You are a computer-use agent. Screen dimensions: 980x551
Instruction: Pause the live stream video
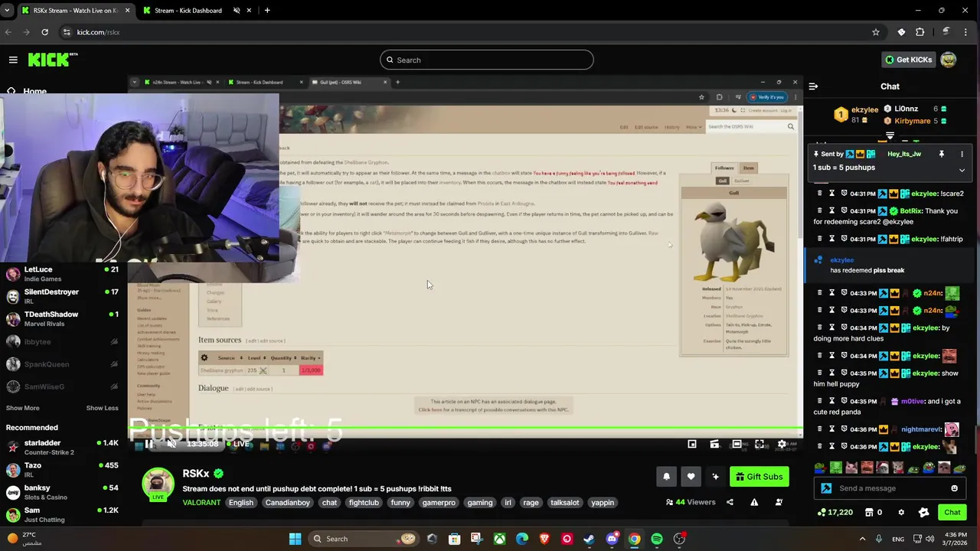pyautogui.click(x=149, y=444)
